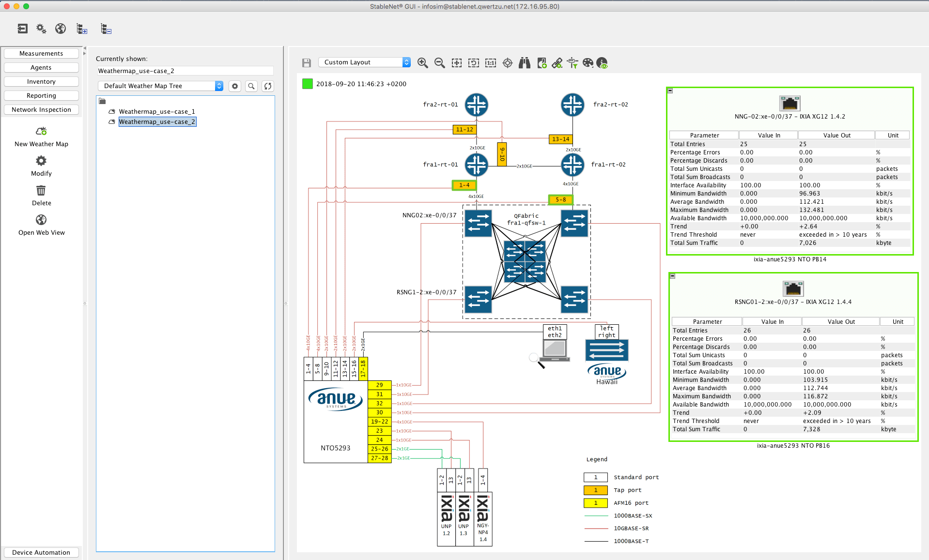
Task: Click the save floppy disk icon
Action: [306, 63]
